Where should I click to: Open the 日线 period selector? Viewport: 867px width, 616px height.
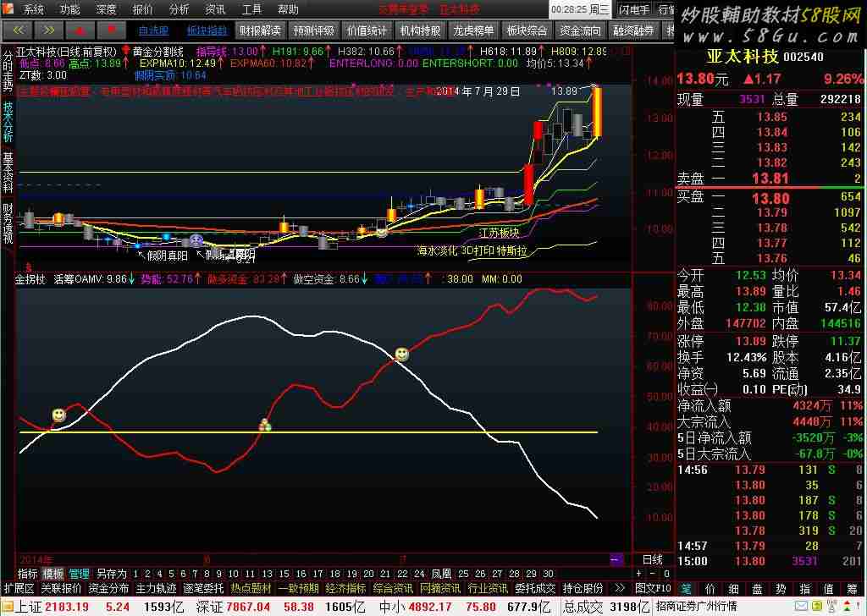[653, 559]
